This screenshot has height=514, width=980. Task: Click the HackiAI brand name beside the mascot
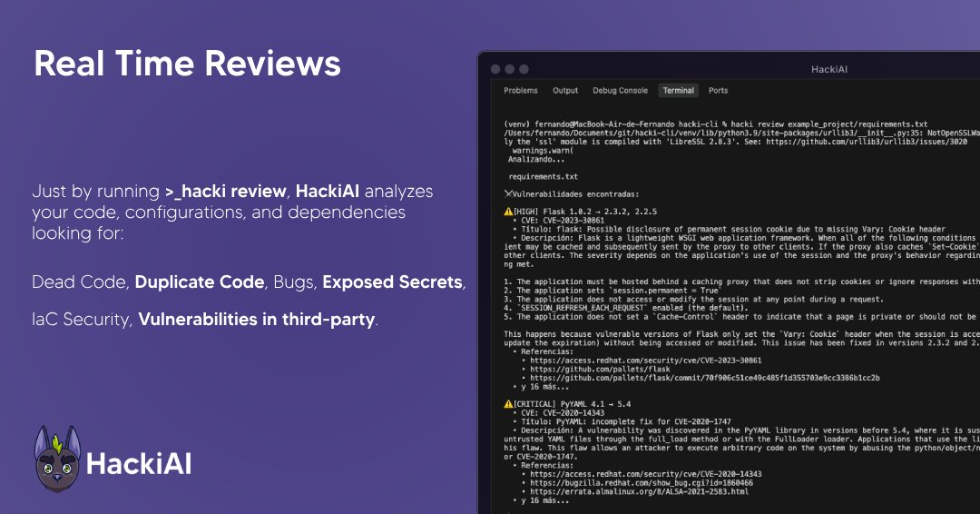(x=139, y=464)
